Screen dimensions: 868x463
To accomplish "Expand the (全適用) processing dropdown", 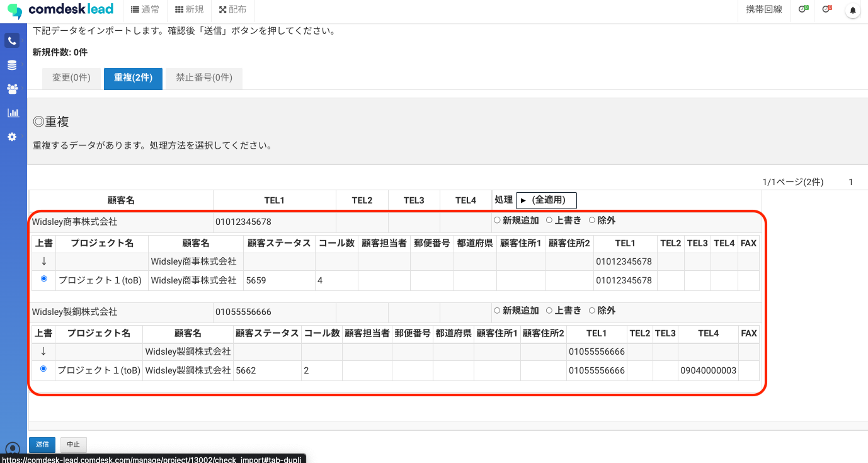I will pyautogui.click(x=546, y=200).
